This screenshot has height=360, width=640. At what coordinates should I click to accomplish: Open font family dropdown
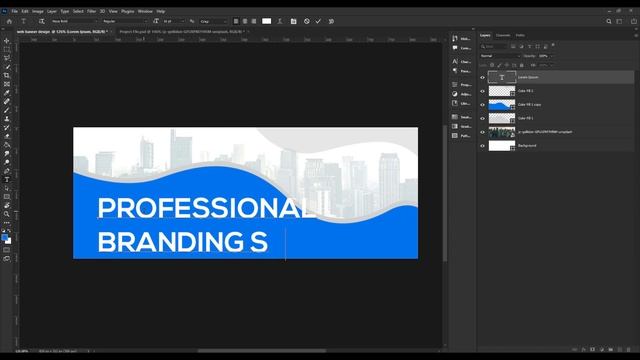click(74, 21)
